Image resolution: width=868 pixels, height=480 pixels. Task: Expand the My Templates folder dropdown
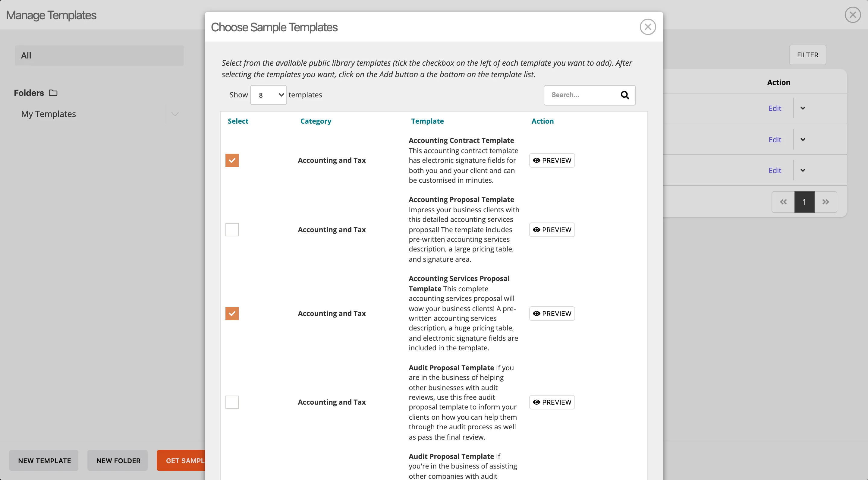[x=175, y=113]
